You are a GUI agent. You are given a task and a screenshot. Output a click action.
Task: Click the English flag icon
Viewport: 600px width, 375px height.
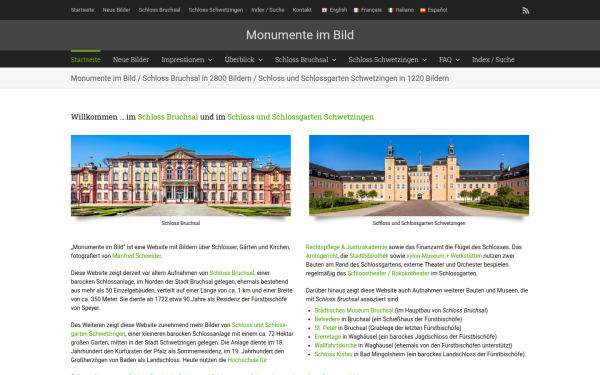click(324, 10)
